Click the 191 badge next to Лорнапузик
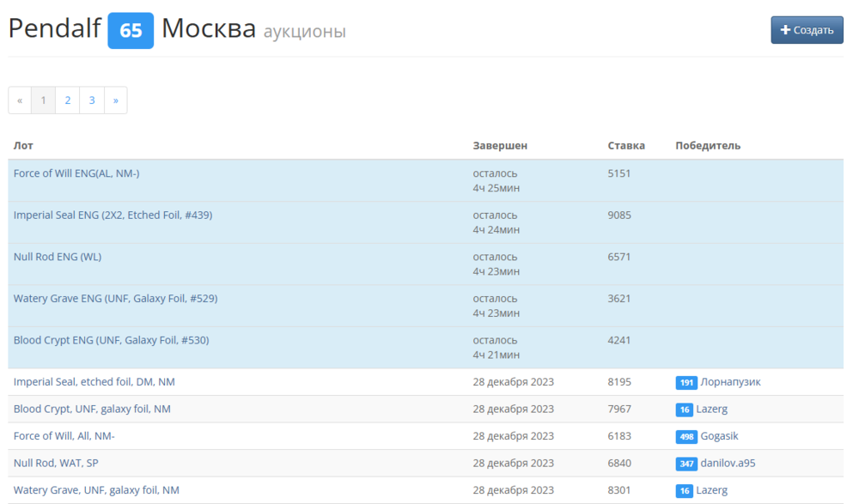 685,383
